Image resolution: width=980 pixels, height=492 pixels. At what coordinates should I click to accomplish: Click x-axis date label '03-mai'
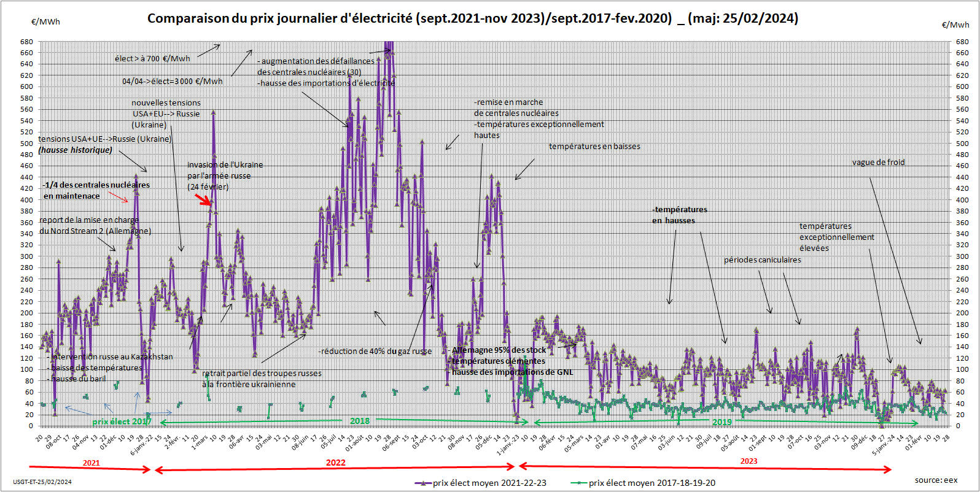(263, 442)
